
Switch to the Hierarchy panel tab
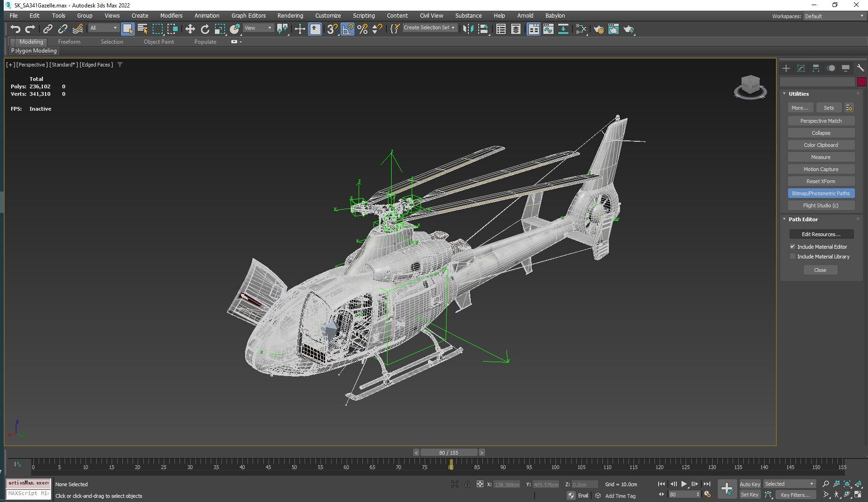[816, 68]
